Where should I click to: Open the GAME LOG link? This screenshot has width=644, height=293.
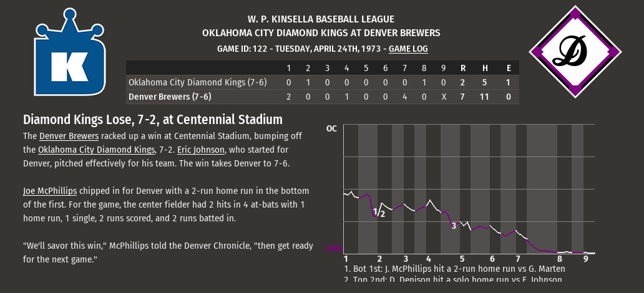pos(408,48)
